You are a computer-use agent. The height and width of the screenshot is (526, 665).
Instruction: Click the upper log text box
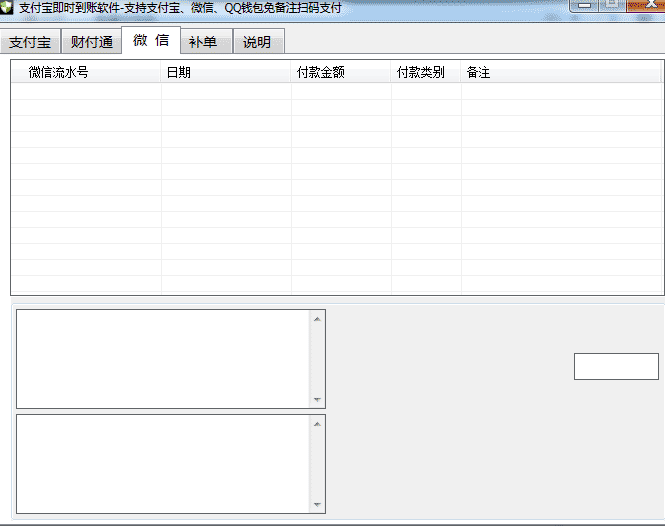tap(163, 359)
